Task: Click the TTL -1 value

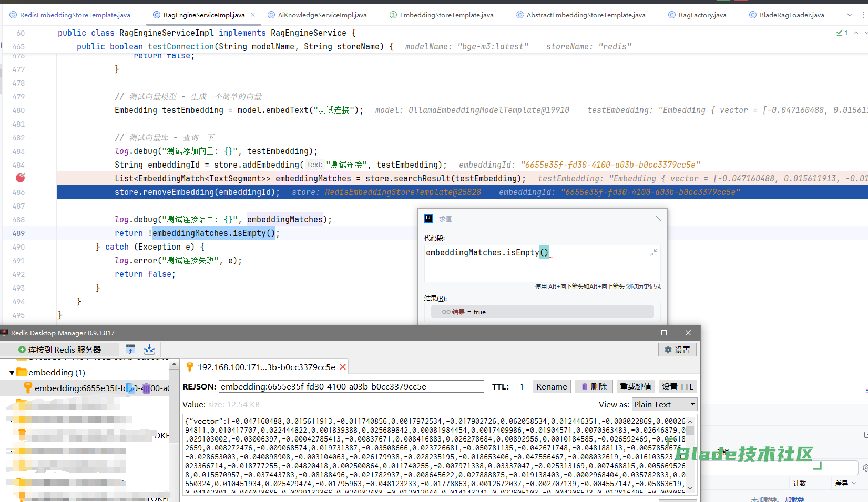Action: 520,386
